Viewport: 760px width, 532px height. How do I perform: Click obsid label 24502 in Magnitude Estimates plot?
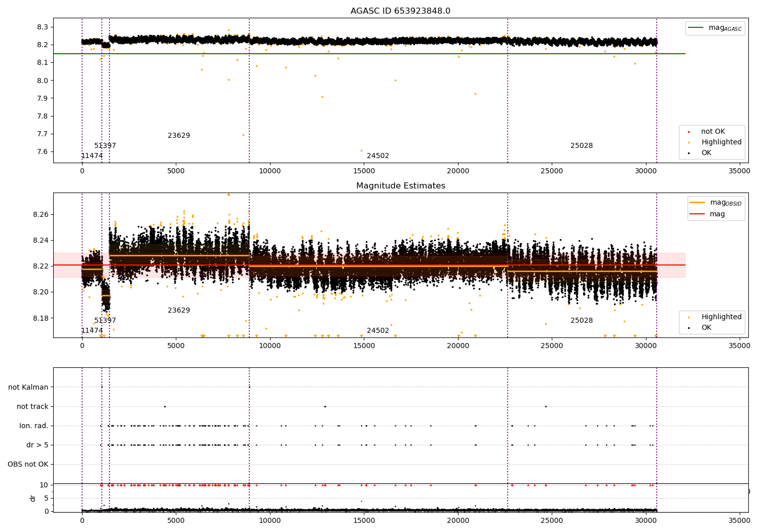coord(378,331)
